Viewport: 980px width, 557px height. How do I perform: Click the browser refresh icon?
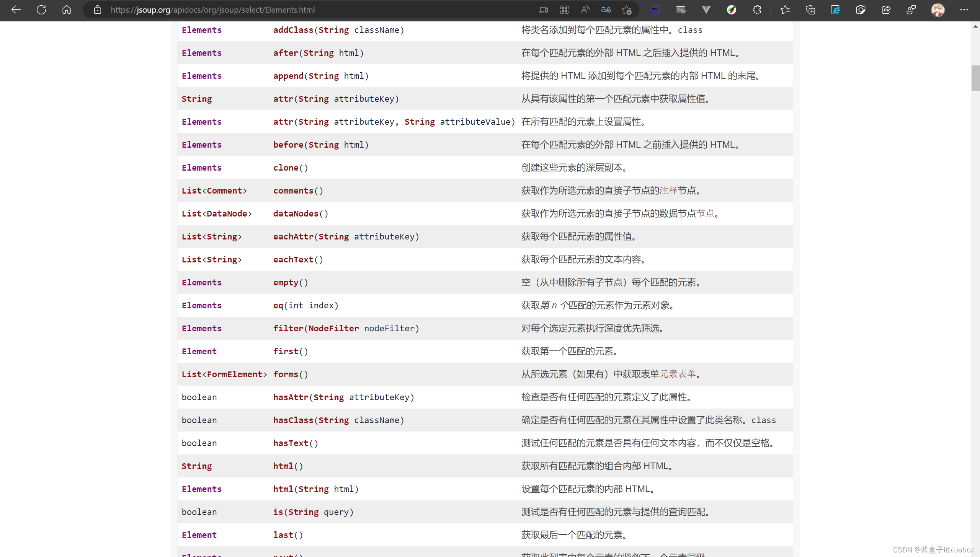point(41,10)
